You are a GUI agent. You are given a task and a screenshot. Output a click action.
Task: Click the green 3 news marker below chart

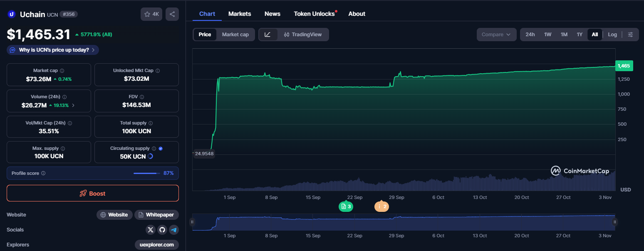(x=346, y=206)
